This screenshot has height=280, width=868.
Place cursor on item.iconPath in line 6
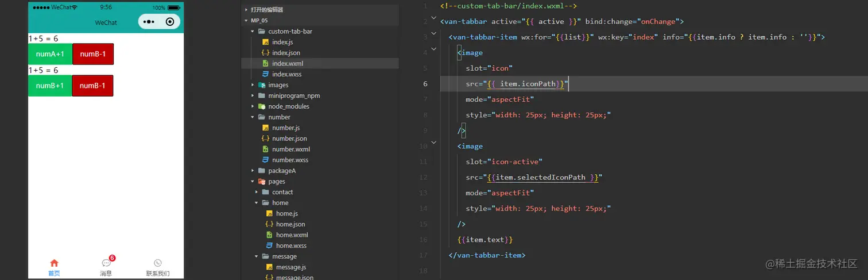pyautogui.click(x=528, y=84)
